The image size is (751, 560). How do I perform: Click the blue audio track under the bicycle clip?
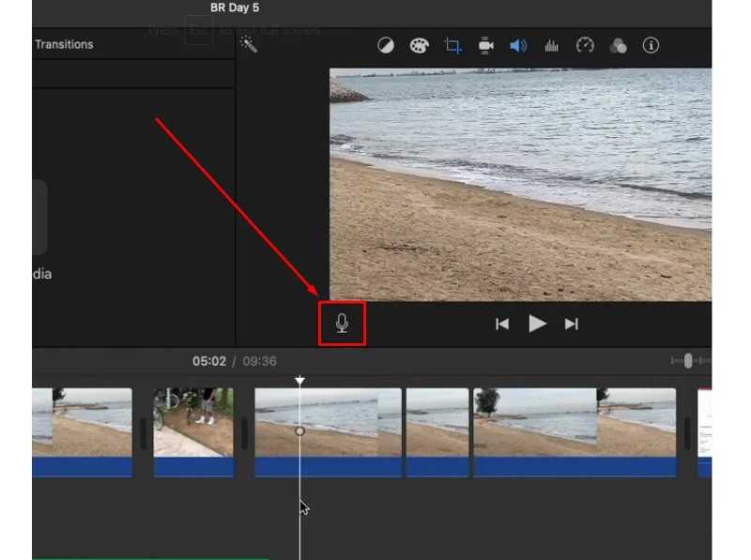point(193,467)
